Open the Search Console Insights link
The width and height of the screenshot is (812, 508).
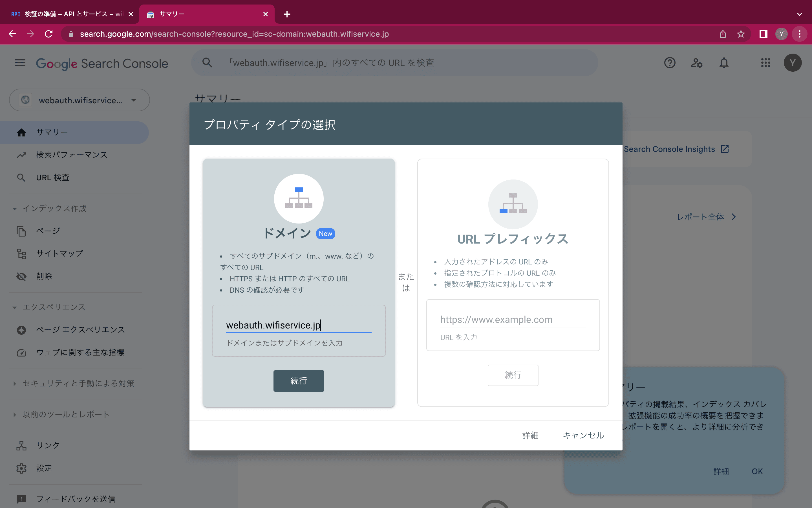[676, 149]
